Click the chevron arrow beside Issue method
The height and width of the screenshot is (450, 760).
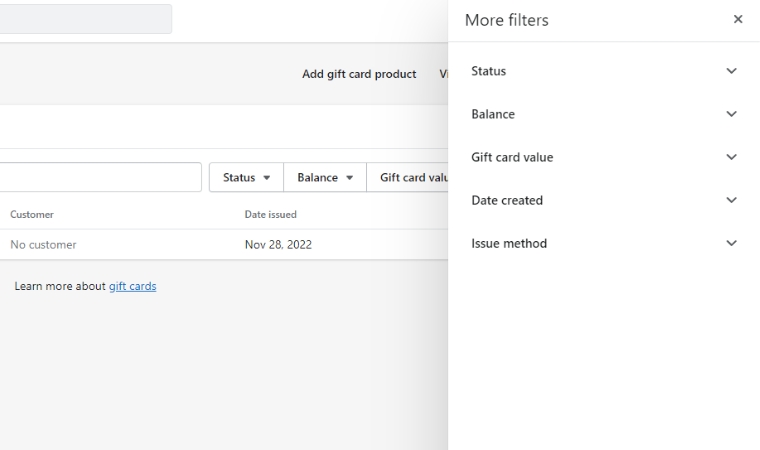tap(731, 244)
